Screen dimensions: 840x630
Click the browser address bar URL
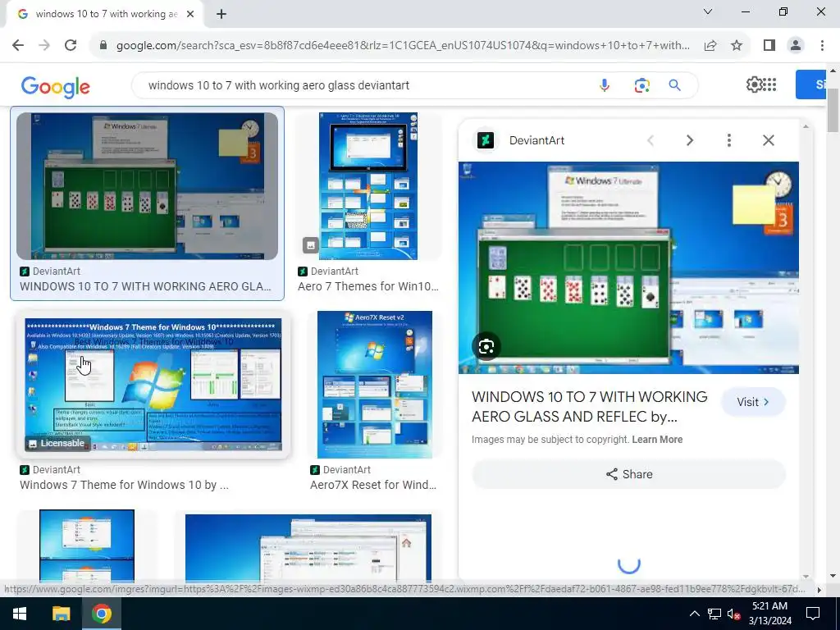(403, 45)
